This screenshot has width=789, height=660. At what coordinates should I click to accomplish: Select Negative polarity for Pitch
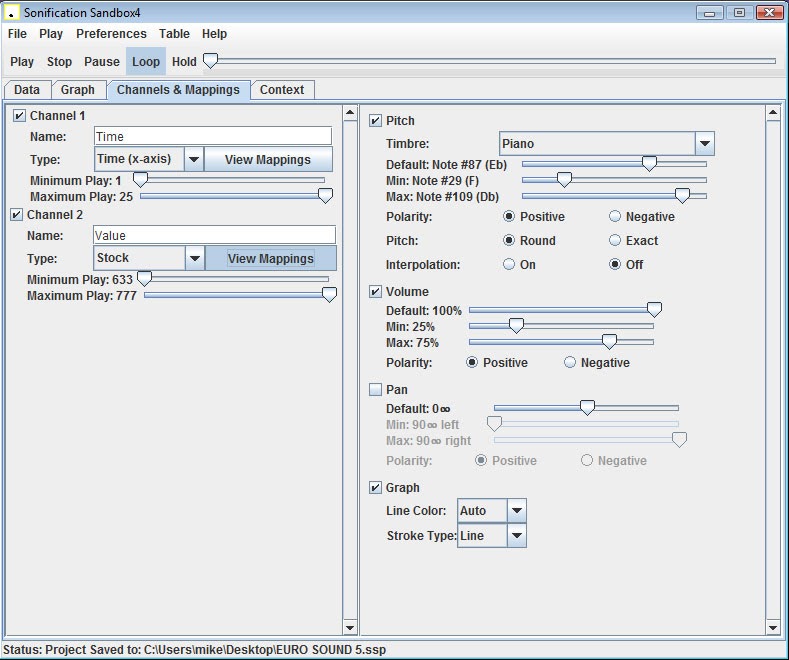pos(616,217)
